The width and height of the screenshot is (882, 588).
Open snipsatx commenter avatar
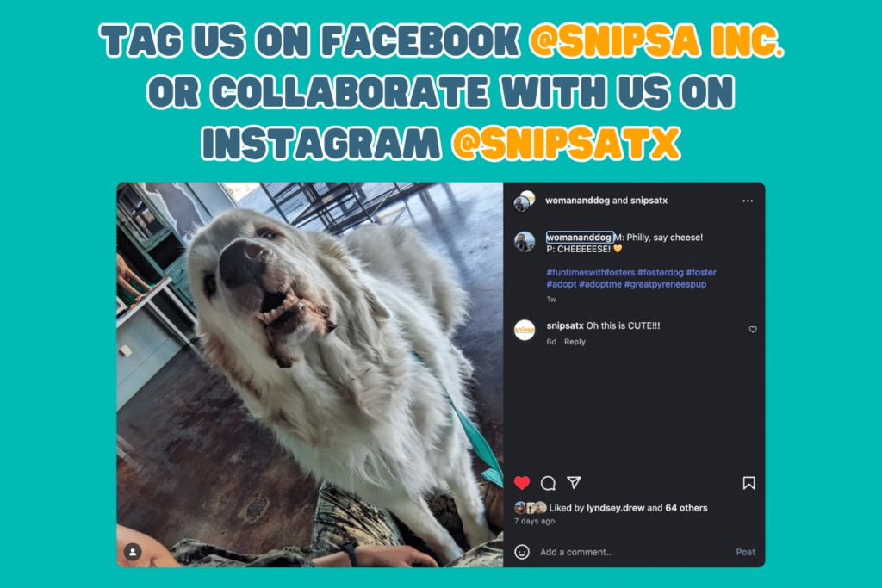(x=525, y=330)
